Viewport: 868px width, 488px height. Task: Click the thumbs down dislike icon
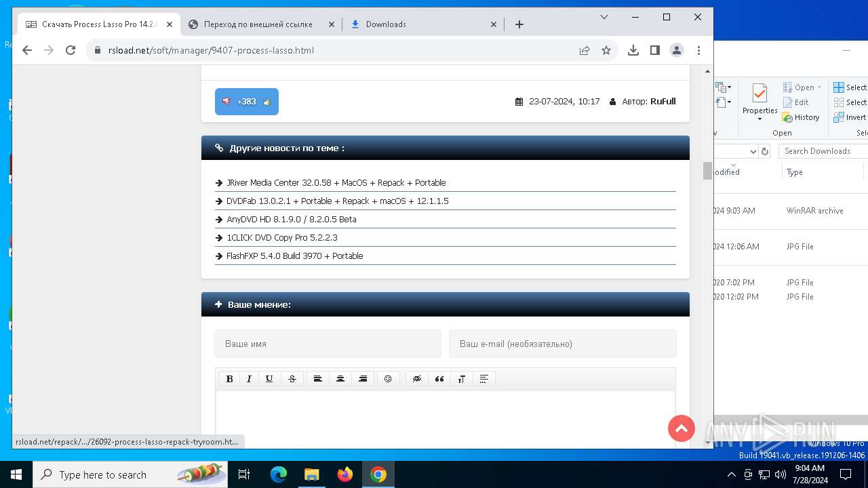(x=226, y=102)
